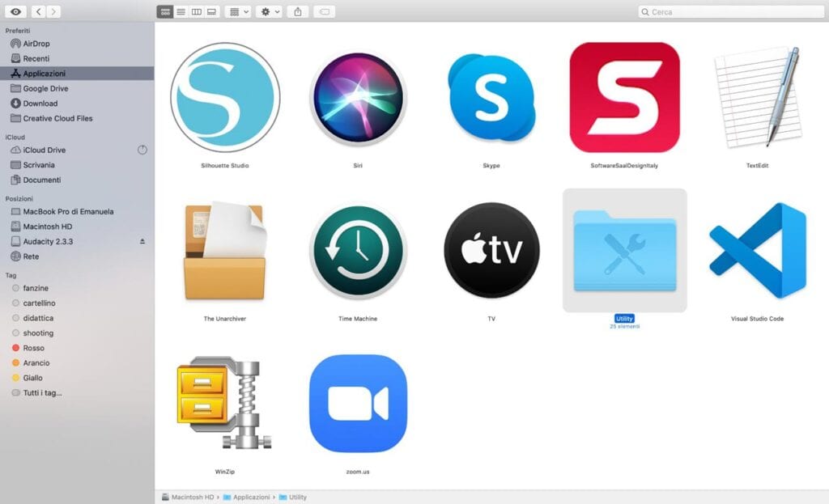The width and height of the screenshot is (829, 504).
Task: Select the WinZip app icon
Action: (225, 403)
